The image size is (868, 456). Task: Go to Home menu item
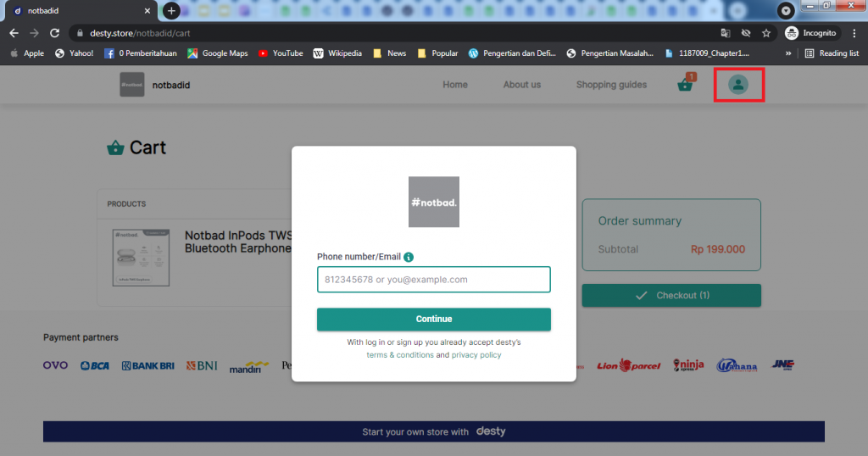click(455, 85)
